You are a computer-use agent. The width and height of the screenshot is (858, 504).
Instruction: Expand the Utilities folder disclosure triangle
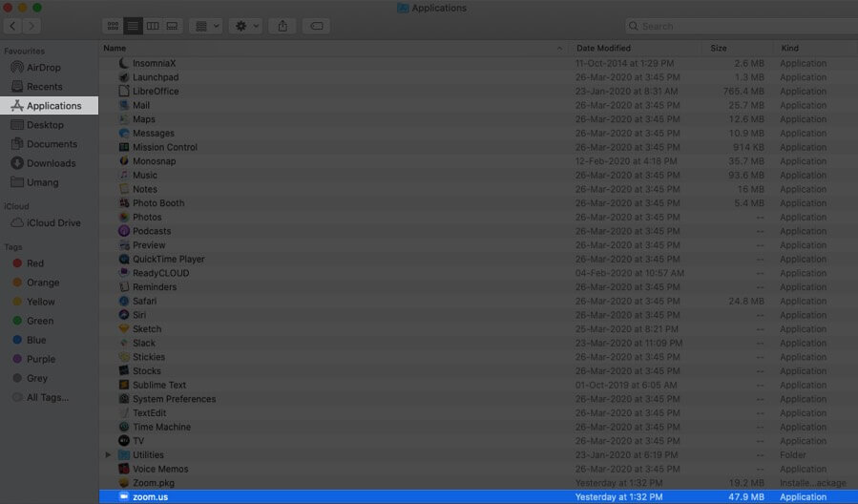108,454
